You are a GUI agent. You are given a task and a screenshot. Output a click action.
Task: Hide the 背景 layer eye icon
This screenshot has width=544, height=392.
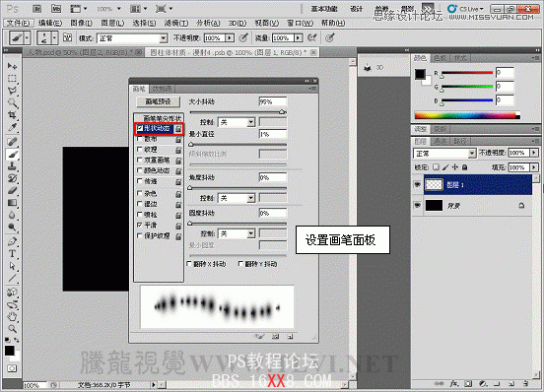(418, 206)
